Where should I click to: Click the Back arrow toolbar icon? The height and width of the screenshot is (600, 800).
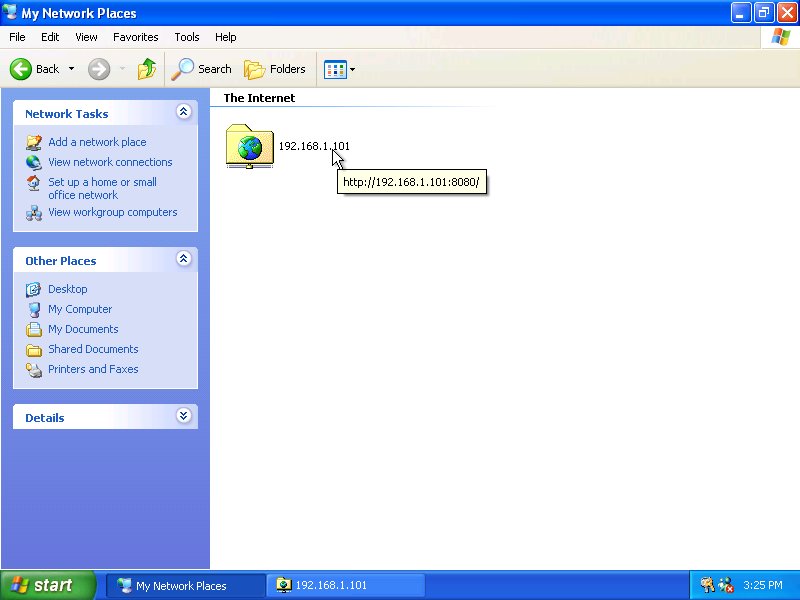pos(22,69)
